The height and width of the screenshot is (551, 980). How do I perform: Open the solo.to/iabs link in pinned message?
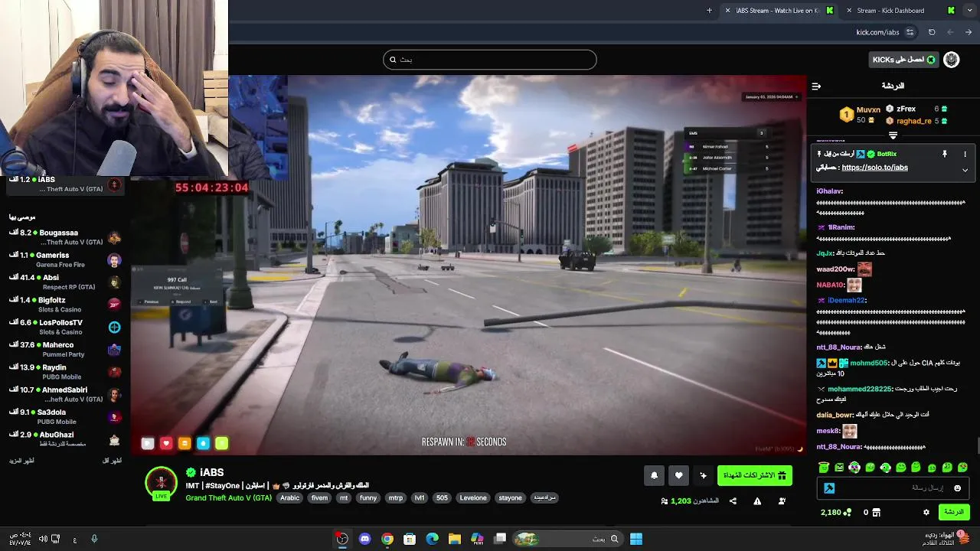(874, 168)
